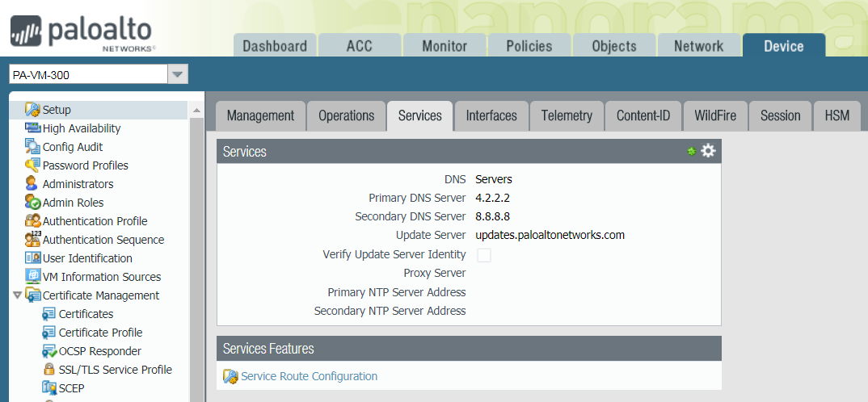Viewport: 868px width, 402px height.
Task: Click the VM Information Sources icon
Action: pyautogui.click(x=32, y=277)
